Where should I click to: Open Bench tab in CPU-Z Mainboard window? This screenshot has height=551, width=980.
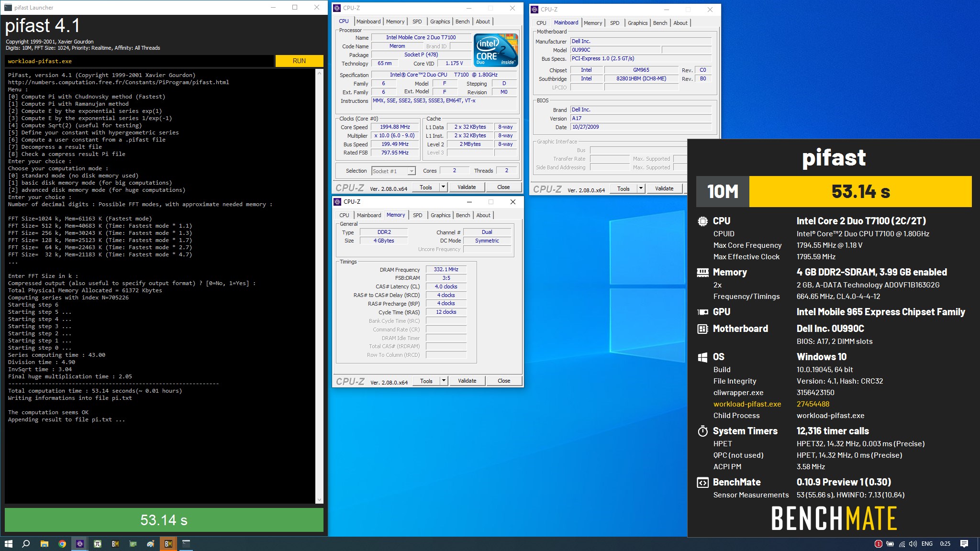(660, 23)
